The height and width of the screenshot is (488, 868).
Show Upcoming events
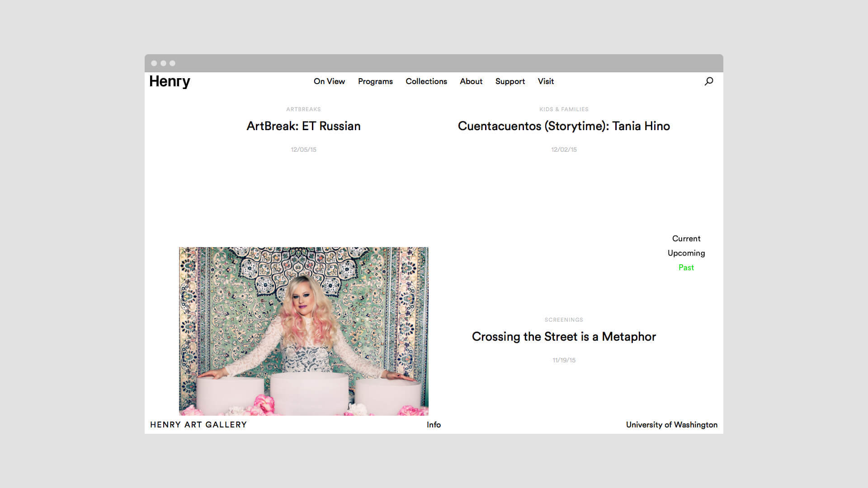(x=686, y=253)
